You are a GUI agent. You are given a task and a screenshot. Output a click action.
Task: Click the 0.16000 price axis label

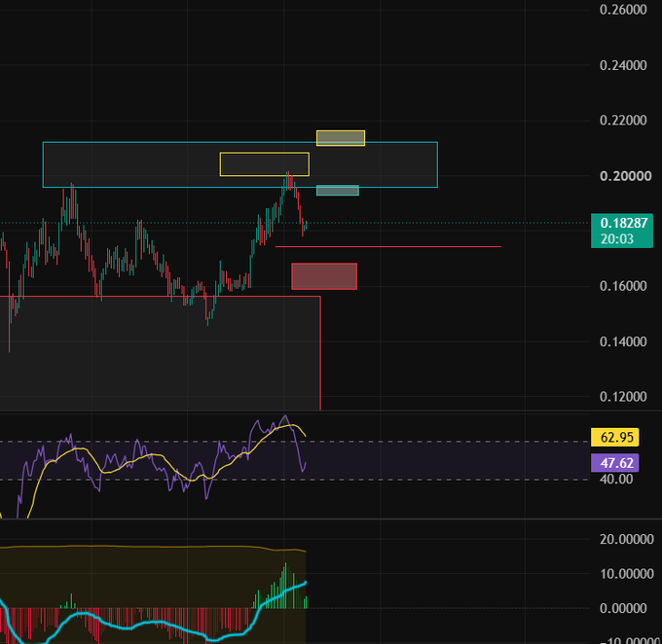pyautogui.click(x=623, y=286)
